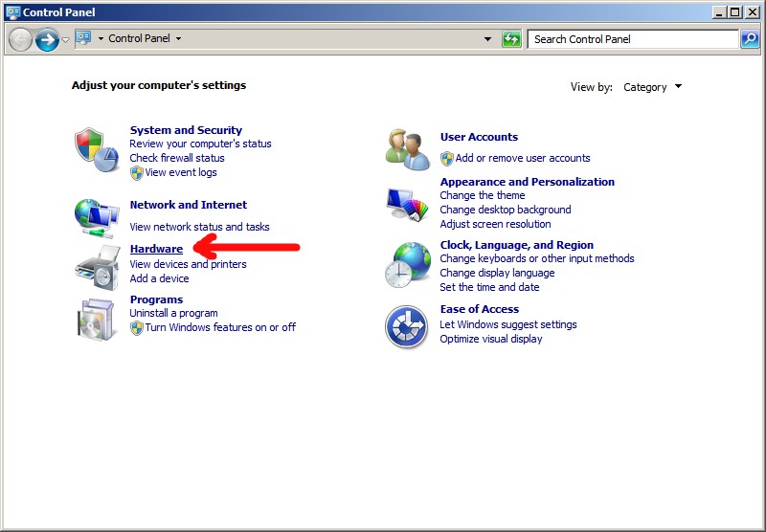Minimize the Control Panel window
Screen dimensions: 766x532
click(x=718, y=12)
